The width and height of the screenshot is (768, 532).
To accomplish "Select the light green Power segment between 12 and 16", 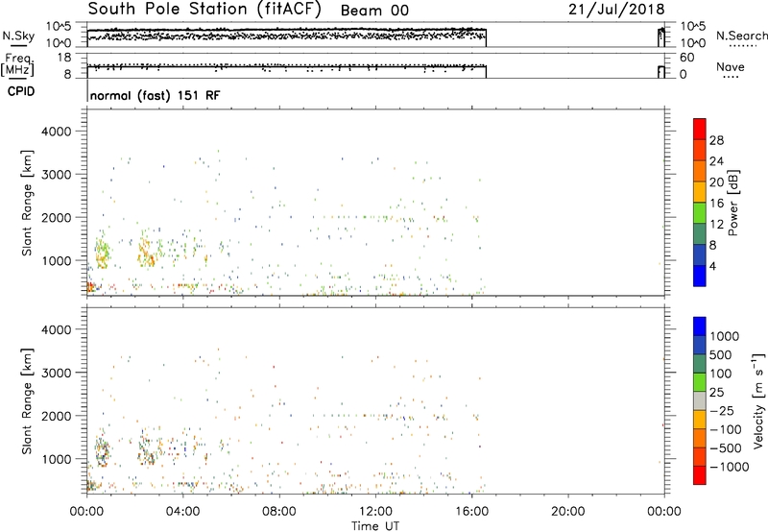I will 700,212.
